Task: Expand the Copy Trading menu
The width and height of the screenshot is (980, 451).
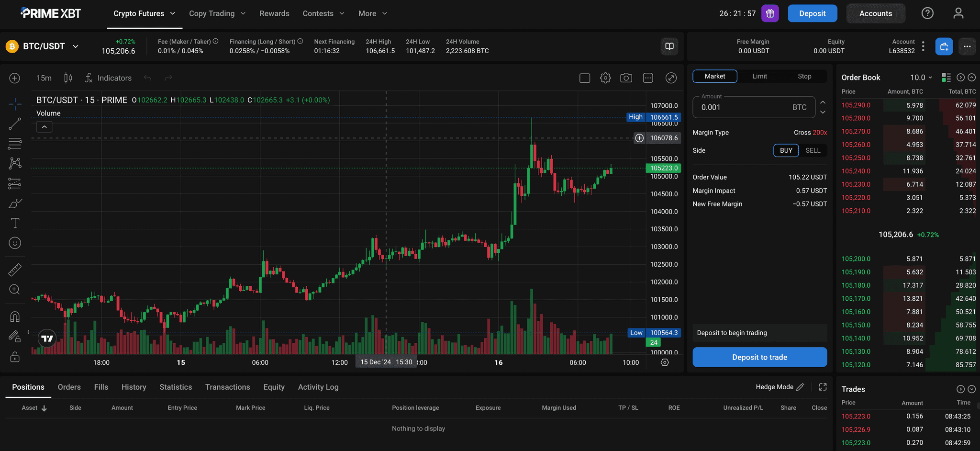Action: [x=217, y=13]
